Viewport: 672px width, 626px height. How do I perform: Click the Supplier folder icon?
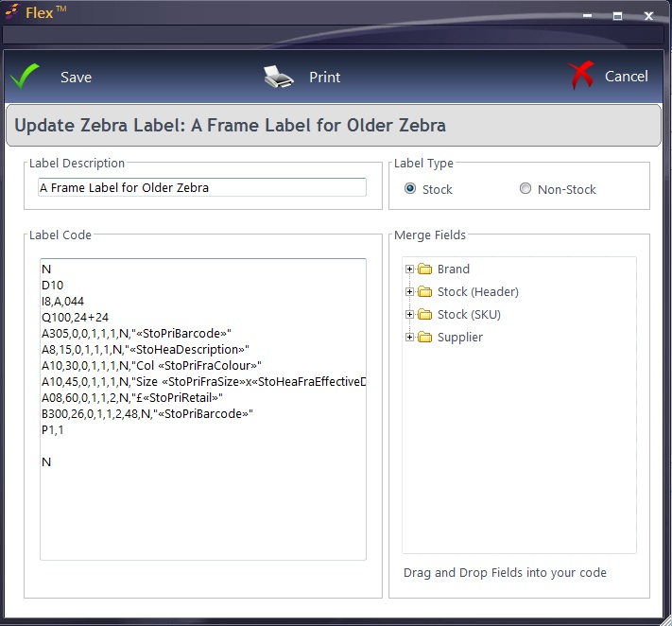coord(424,337)
